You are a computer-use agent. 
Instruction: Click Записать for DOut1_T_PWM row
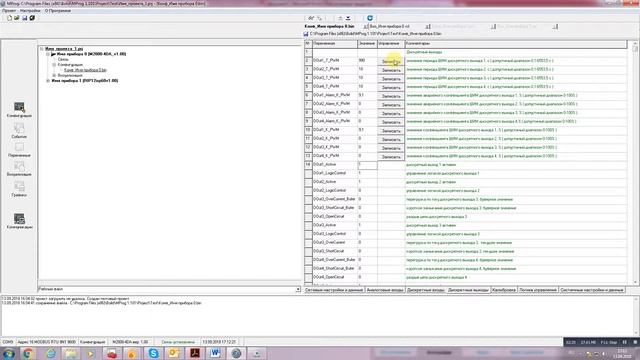point(391,62)
